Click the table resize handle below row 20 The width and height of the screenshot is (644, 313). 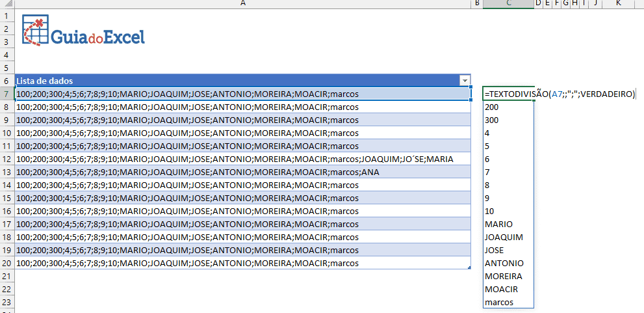pos(469,267)
